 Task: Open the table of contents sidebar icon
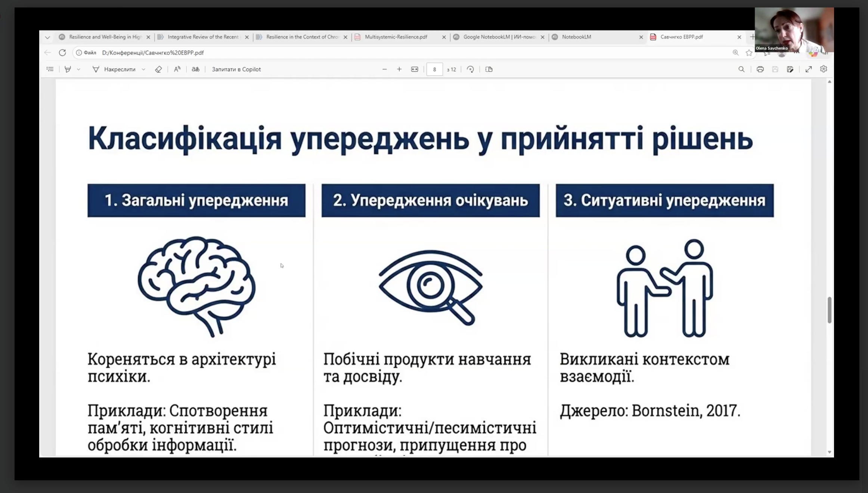(x=50, y=69)
